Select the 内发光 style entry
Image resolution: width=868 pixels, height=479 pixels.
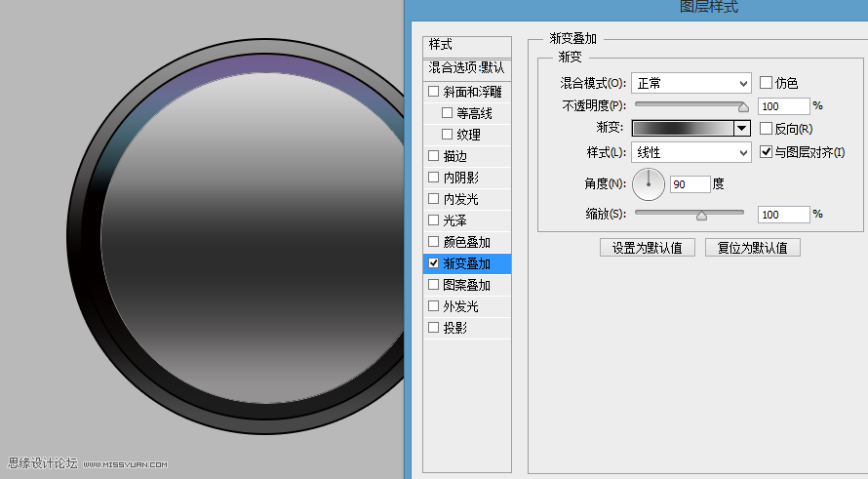460,199
